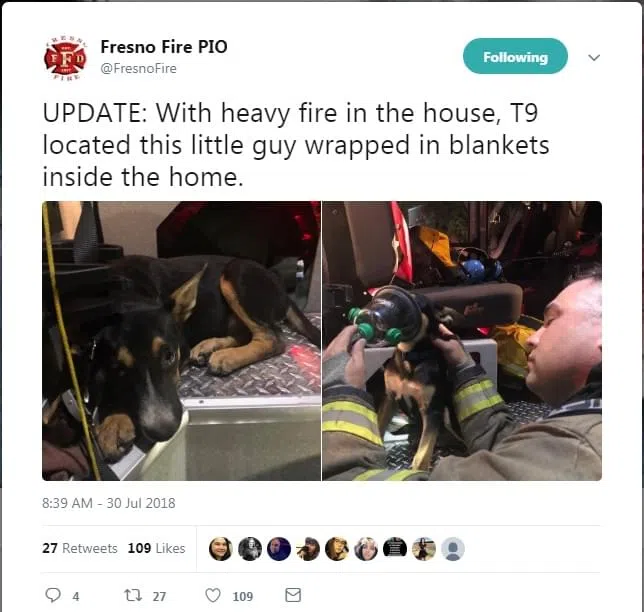This screenshot has width=644, height=612.
Task: Open the second black-and-white liker avatar
Action: point(250,549)
